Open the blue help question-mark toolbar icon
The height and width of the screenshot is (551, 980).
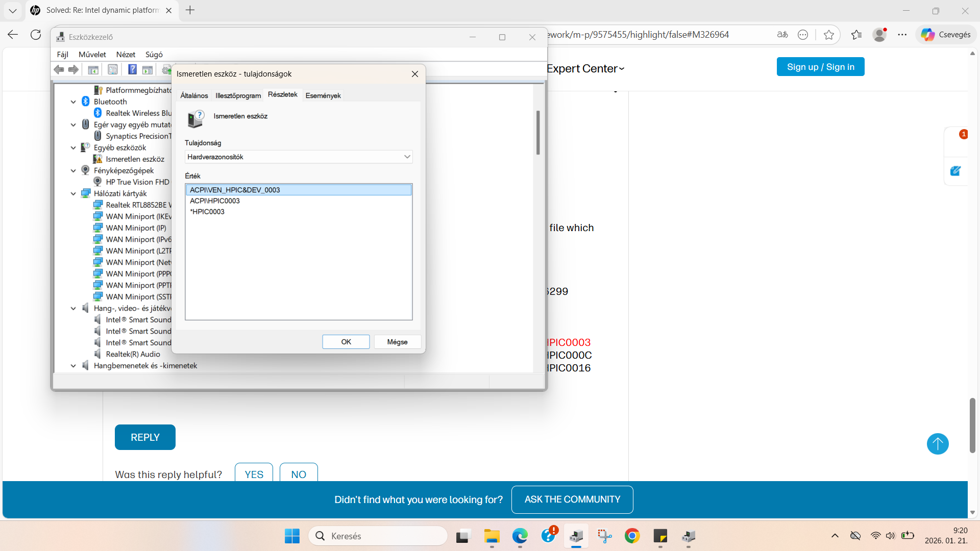tap(132, 70)
